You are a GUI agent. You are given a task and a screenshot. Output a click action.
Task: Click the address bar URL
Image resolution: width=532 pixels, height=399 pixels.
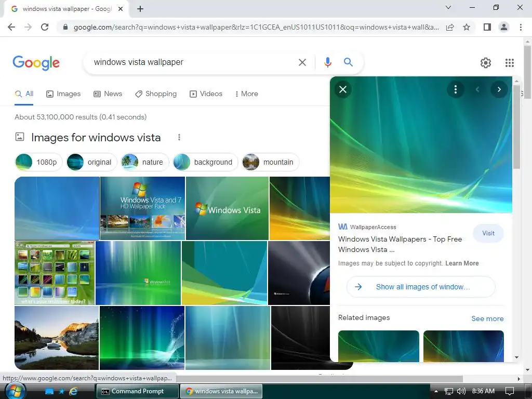pyautogui.click(x=256, y=27)
